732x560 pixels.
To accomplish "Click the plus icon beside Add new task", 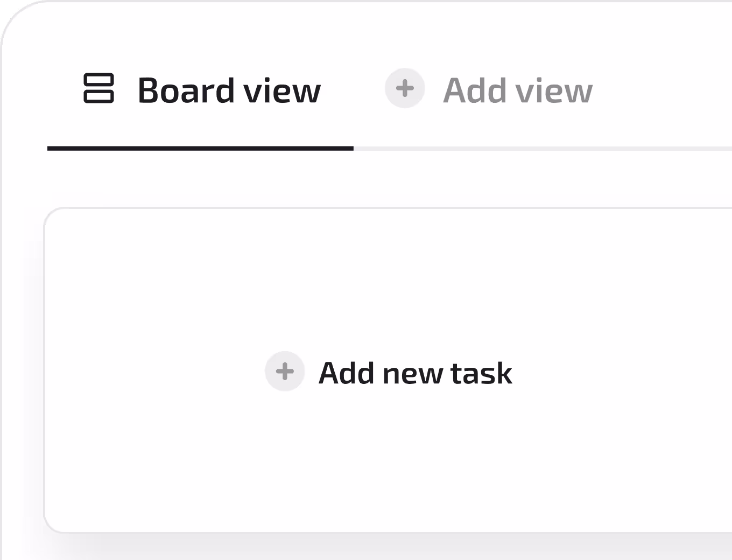I will [285, 371].
